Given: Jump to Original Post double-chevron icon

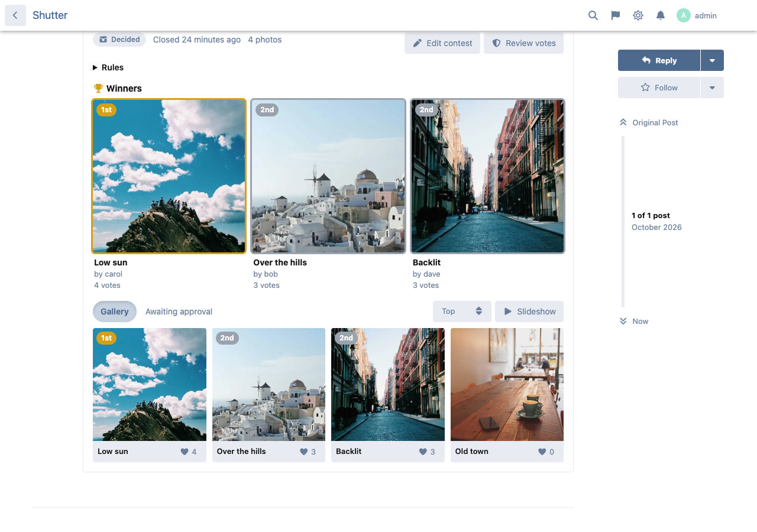Looking at the screenshot, I should click(623, 122).
